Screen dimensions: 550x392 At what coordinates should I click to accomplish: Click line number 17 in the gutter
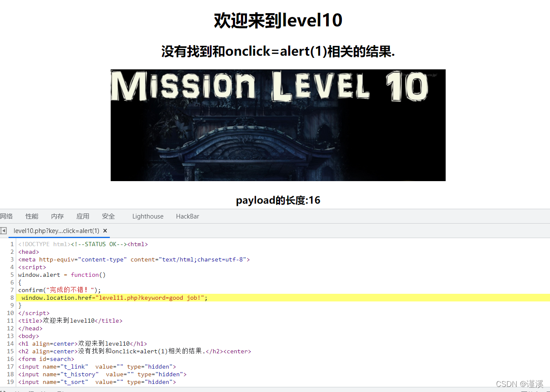pos(11,367)
